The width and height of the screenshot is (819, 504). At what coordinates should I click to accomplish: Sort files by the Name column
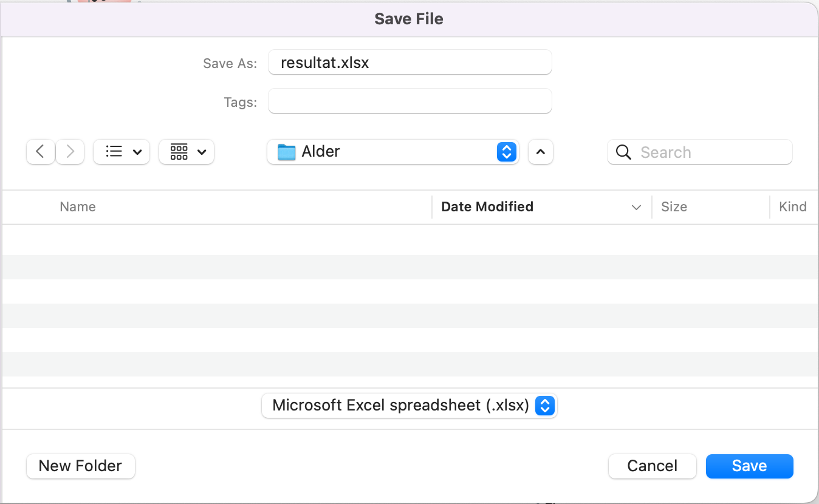78,207
